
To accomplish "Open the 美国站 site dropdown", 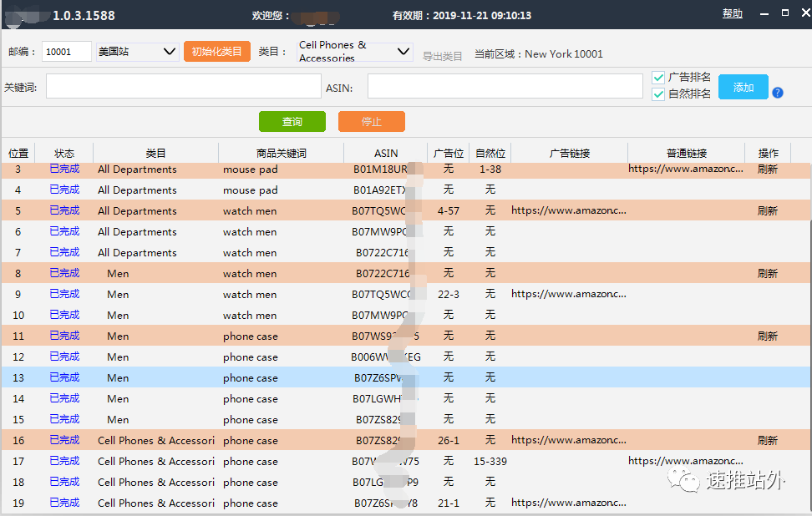I will pyautogui.click(x=137, y=52).
